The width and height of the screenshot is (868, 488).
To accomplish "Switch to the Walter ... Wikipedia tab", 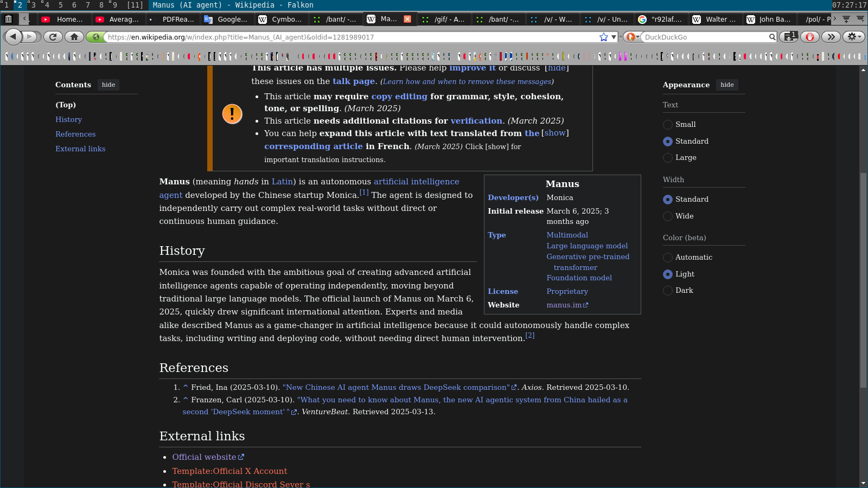I will 715,19.
